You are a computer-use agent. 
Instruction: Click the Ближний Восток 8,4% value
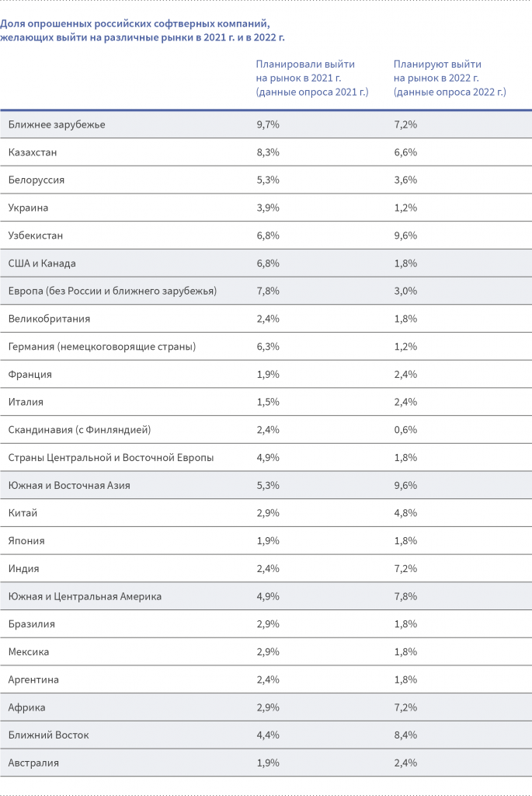tap(405, 735)
